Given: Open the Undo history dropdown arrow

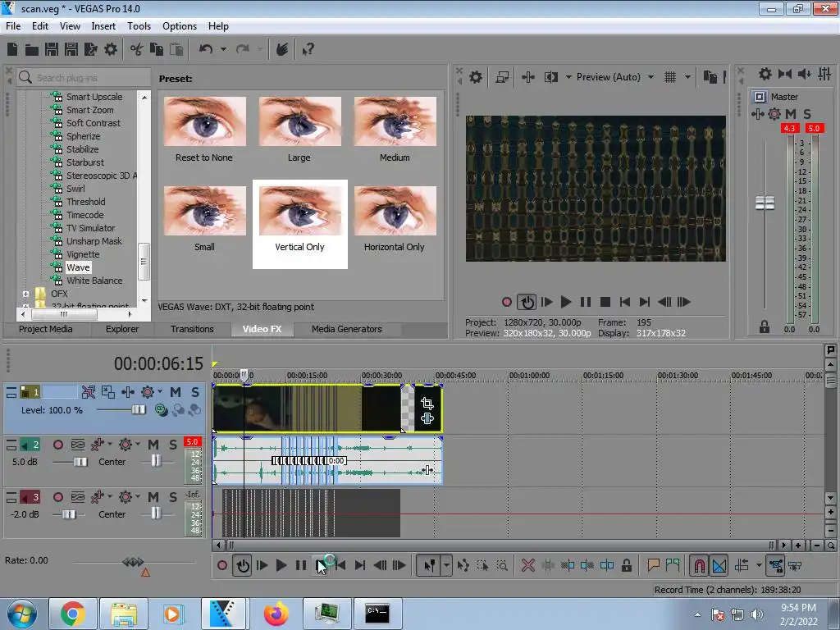Looking at the screenshot, I should tap(223, 49).
